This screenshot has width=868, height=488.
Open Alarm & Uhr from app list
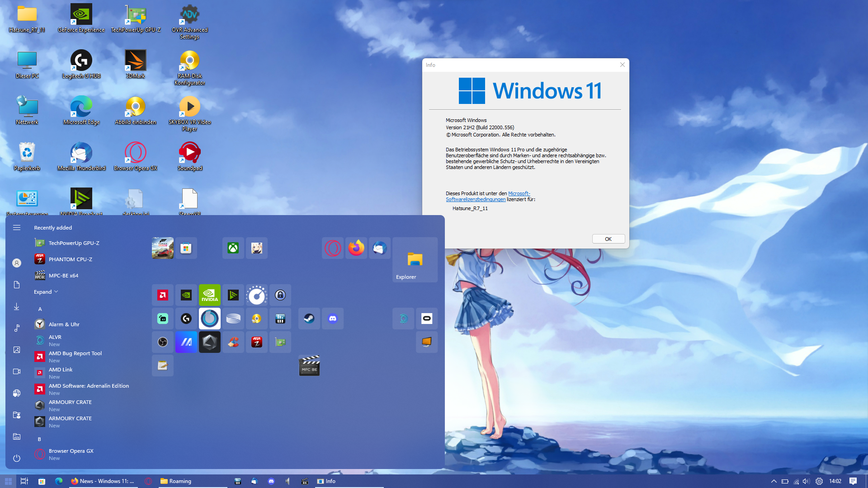click(x=64, y=324)
